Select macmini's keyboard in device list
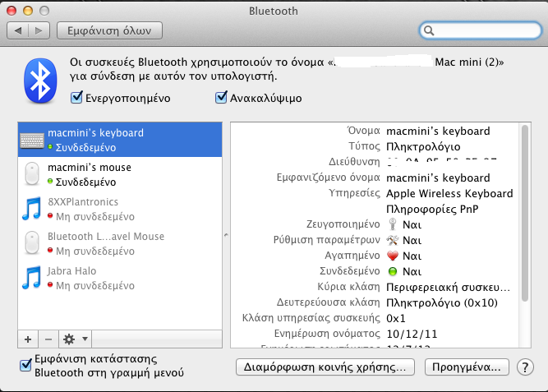 [x=120, y=140]
